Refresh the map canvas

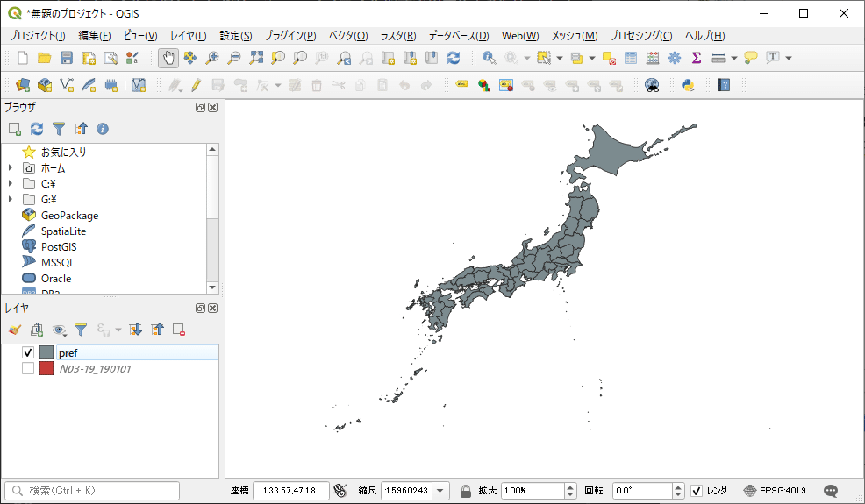(454, 58)
